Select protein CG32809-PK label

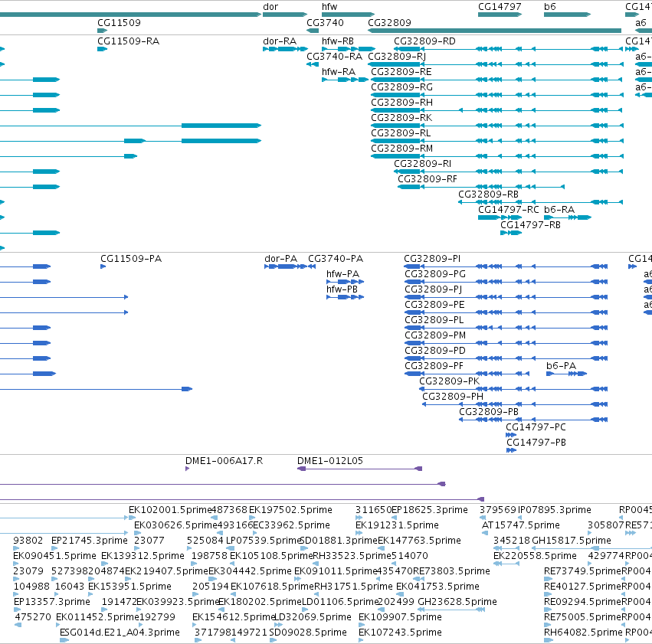point(450,381)
